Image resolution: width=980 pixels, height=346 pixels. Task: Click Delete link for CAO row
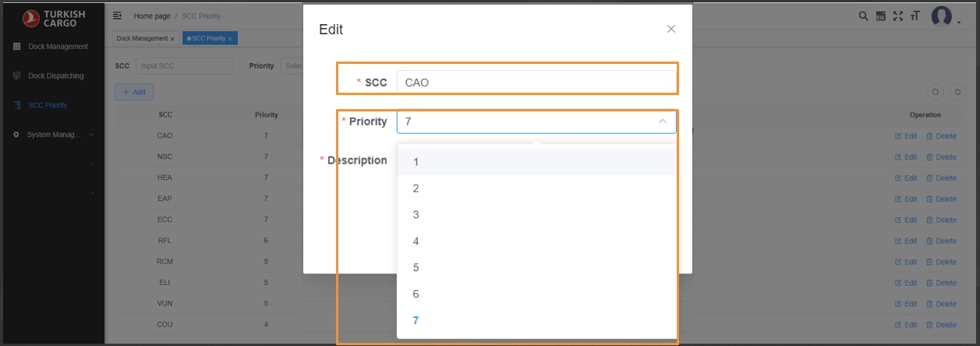[x=941, y=136]
